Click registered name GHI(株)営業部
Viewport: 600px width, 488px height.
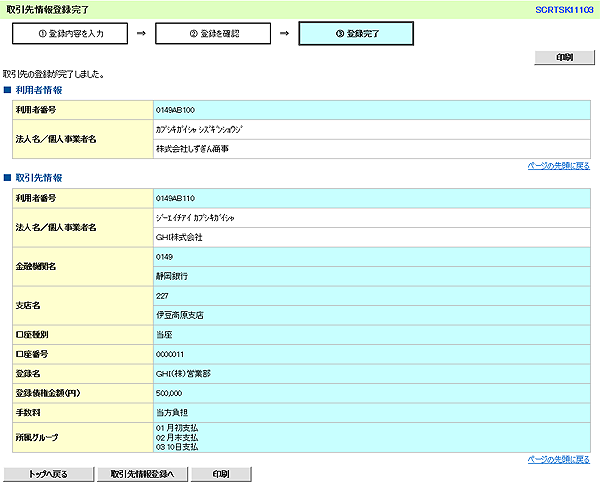(x=183, y=374)
